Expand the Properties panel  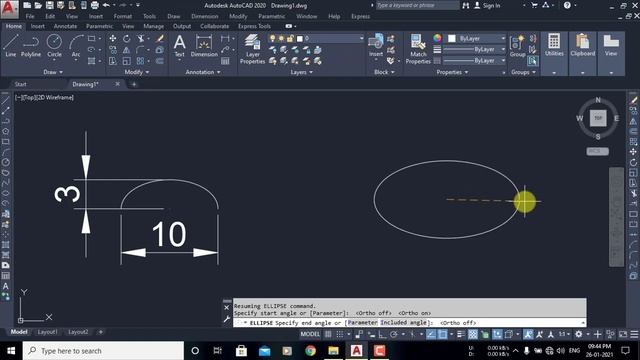(x=452, y=72)
